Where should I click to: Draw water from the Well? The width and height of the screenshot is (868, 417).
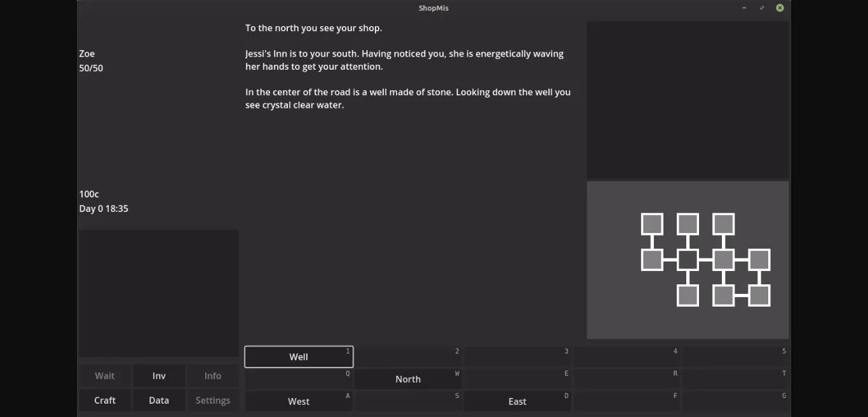click(299, 356)
